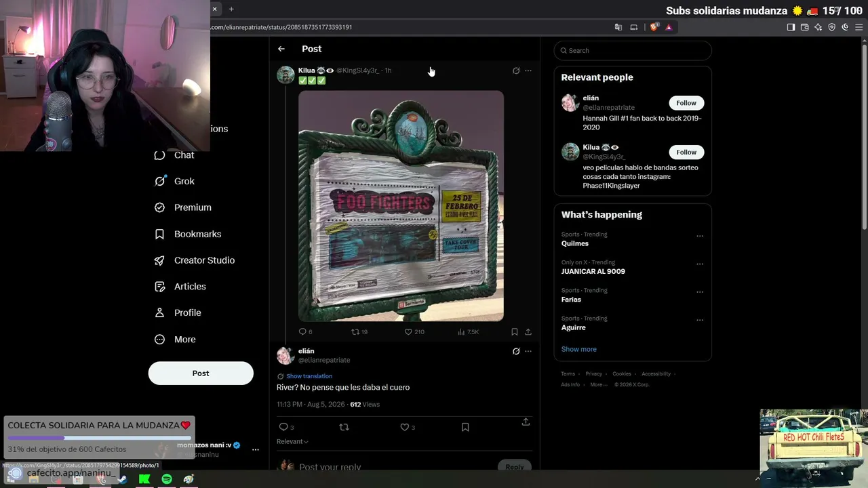Click the translate page icon in address bar
Image resolution: width=868 pixels, height=488 pixels.
(618, 27)
